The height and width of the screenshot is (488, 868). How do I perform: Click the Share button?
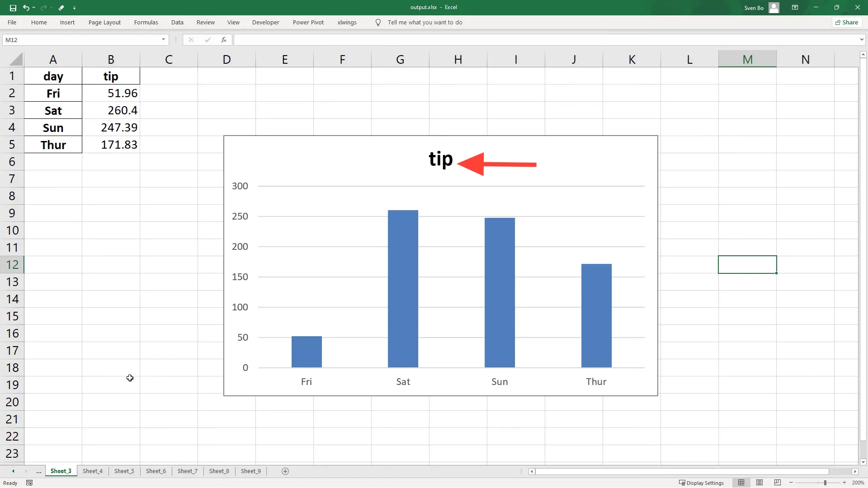(x=847, y=22)
